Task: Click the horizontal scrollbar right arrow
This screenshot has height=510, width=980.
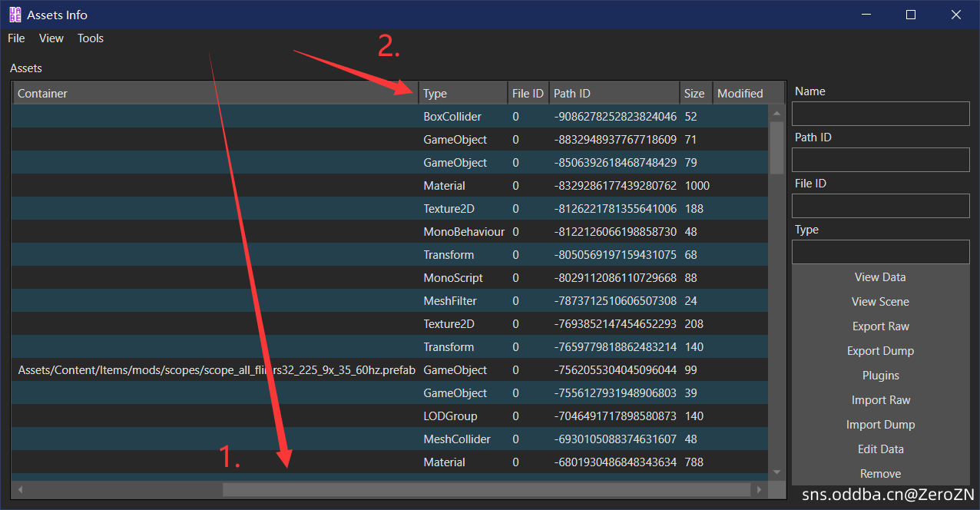Action: pyautogui.click(x=759, y=489)
